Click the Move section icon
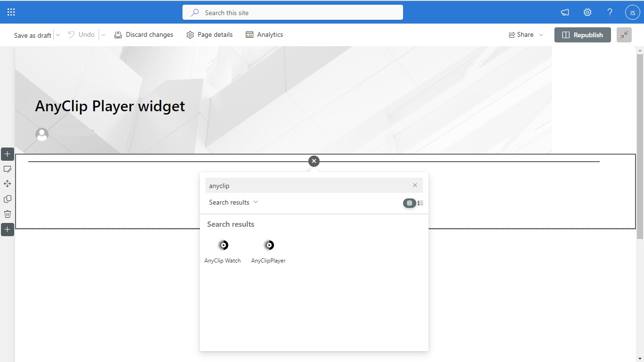644x362 pixels. click(x=8, y=184)
